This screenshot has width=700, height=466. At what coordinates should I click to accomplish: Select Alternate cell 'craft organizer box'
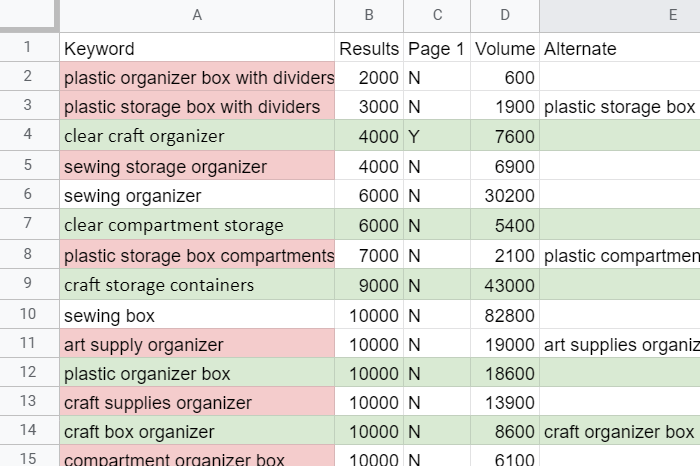pos(620,431)
